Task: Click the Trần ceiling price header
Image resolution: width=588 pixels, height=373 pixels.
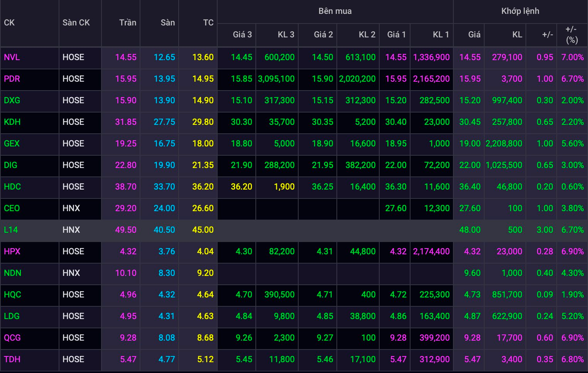Action: [128, 23]
